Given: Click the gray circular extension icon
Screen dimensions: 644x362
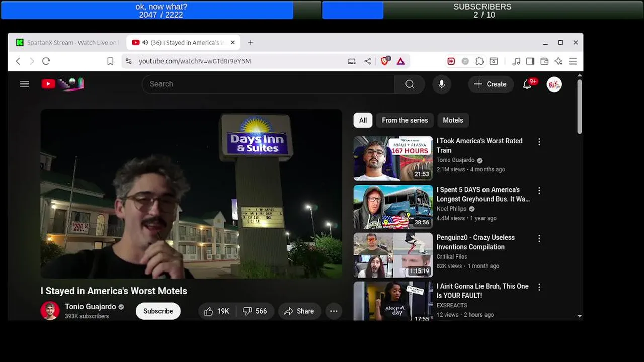Looking at the screenshot, I should [465, 61].
